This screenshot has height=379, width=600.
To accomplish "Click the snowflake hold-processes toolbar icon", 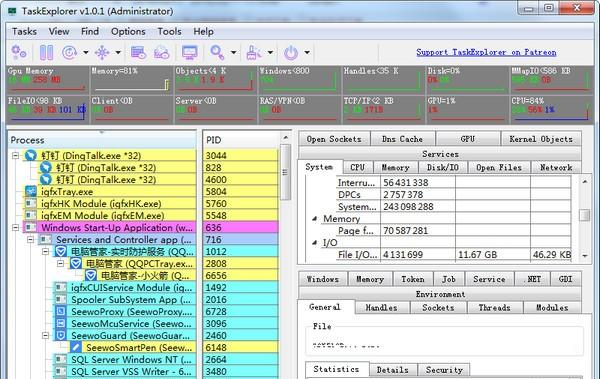I will [102, 52].
